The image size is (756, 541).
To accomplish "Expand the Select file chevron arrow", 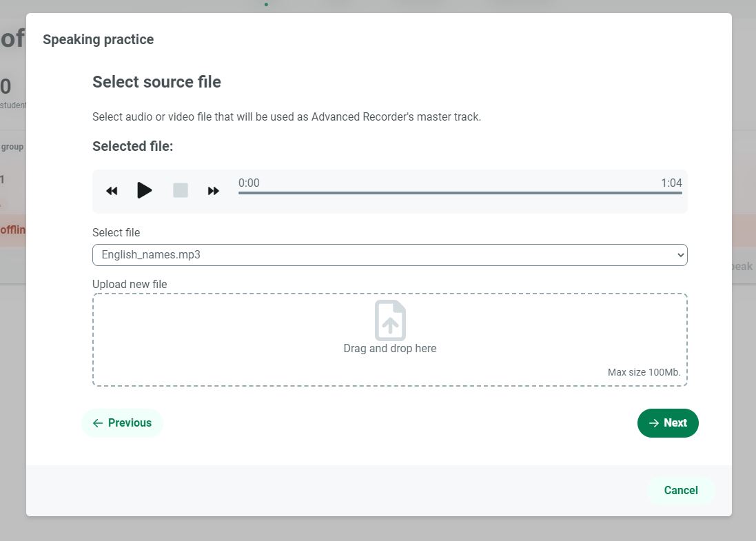I will click(680, 255).
